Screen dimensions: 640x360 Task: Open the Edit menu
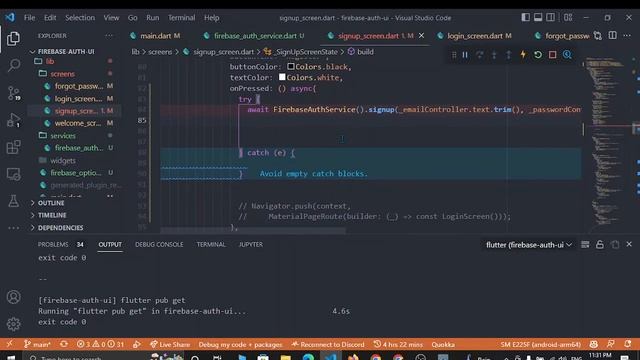[50, 18]
